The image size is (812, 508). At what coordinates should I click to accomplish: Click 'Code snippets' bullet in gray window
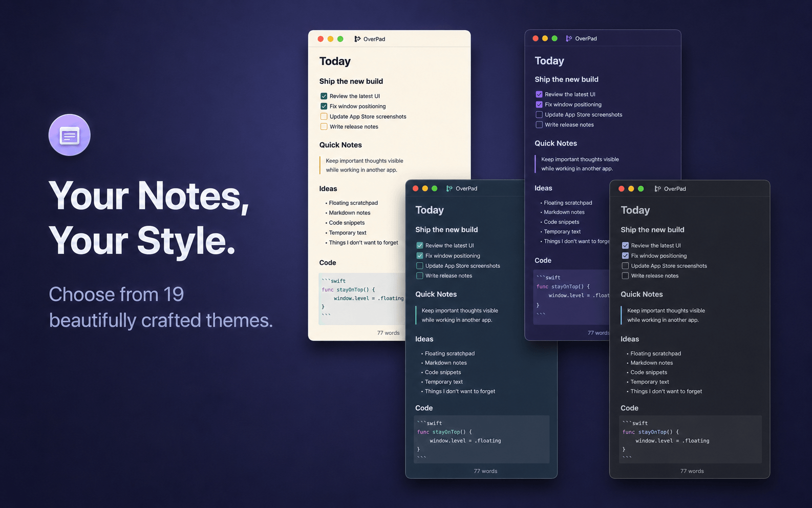649,372
